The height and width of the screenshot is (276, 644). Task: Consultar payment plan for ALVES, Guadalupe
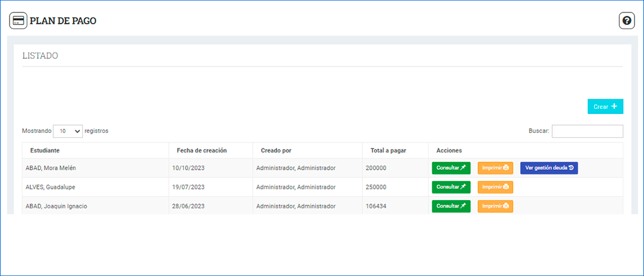pos(451,187)
